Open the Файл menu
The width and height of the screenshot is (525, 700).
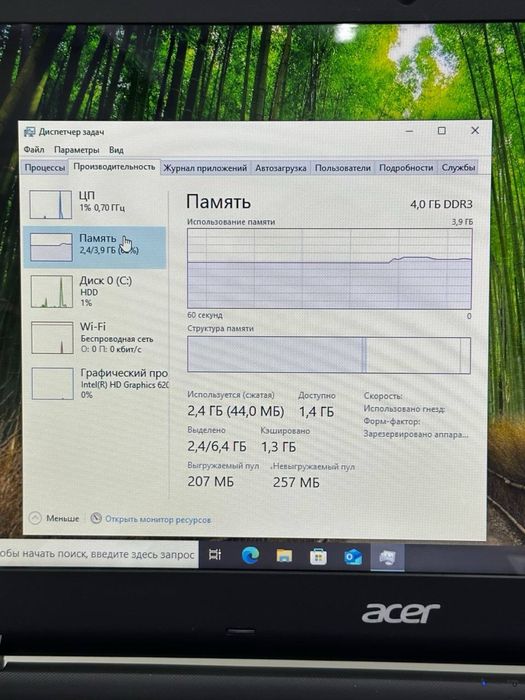tap(34, 150)
